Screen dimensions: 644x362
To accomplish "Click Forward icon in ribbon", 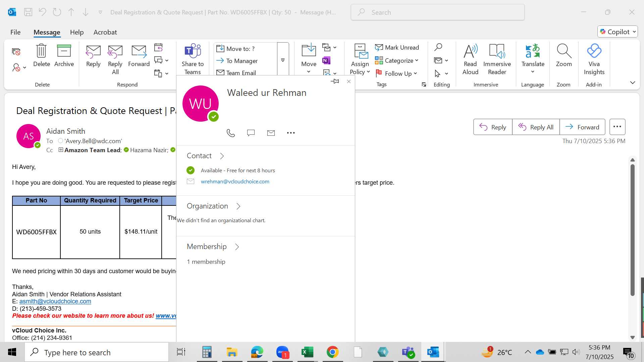I will (139, 52).
